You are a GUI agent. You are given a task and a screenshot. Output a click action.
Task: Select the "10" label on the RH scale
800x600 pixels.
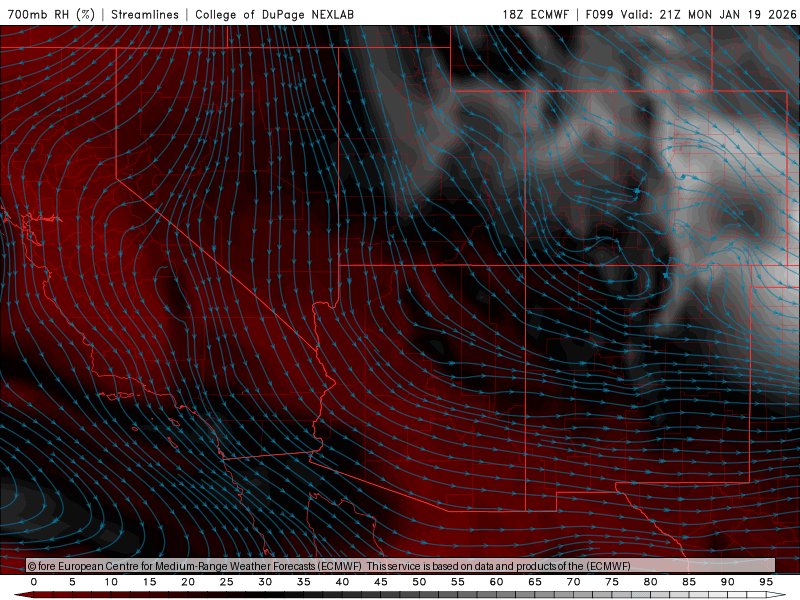(x=111, y=582)
